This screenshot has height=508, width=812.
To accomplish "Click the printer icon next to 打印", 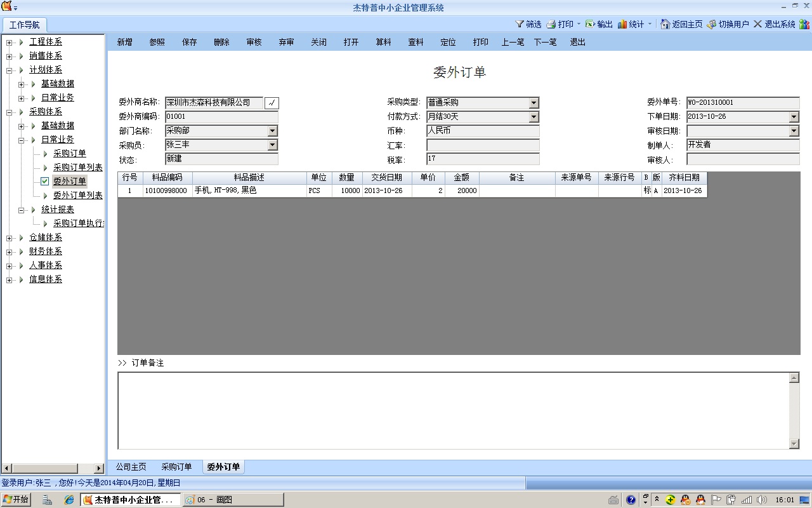I will [551, 24].
